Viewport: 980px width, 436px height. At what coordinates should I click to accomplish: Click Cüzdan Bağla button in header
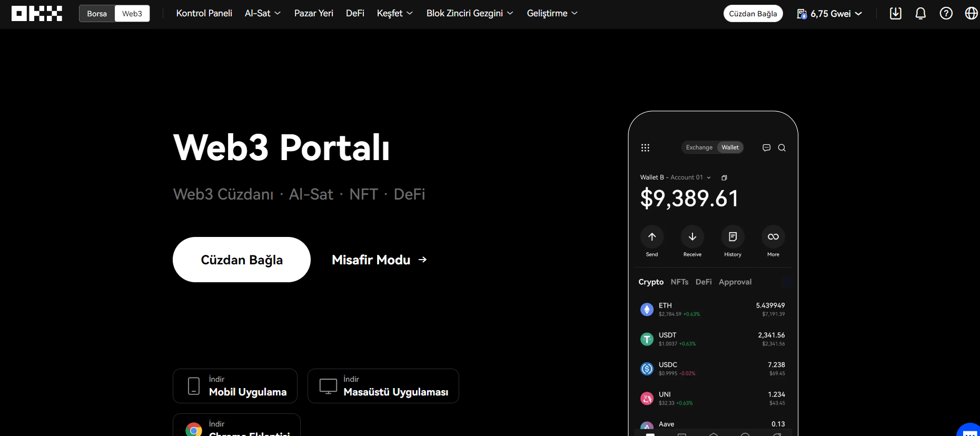click(753, 14)
